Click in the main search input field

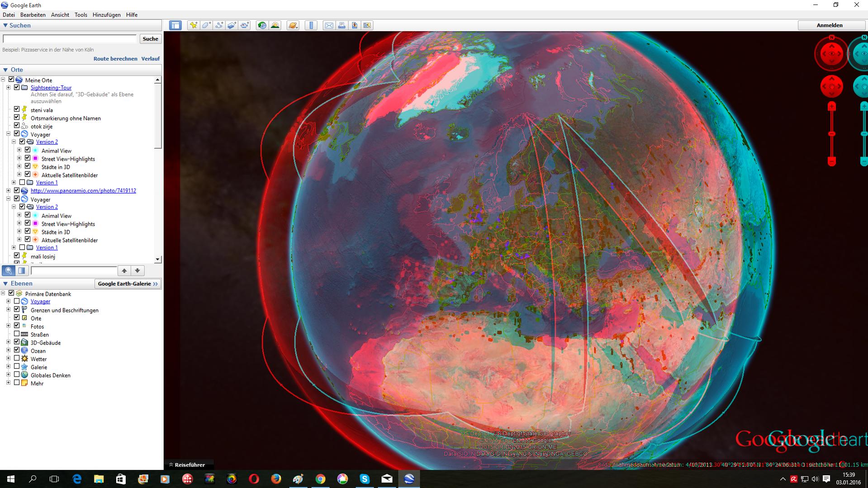click(70, 39)
